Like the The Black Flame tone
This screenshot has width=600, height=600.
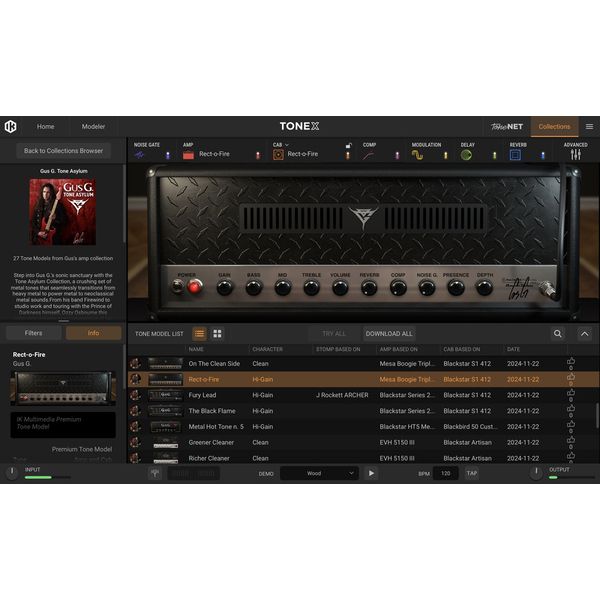coord(571,409)
